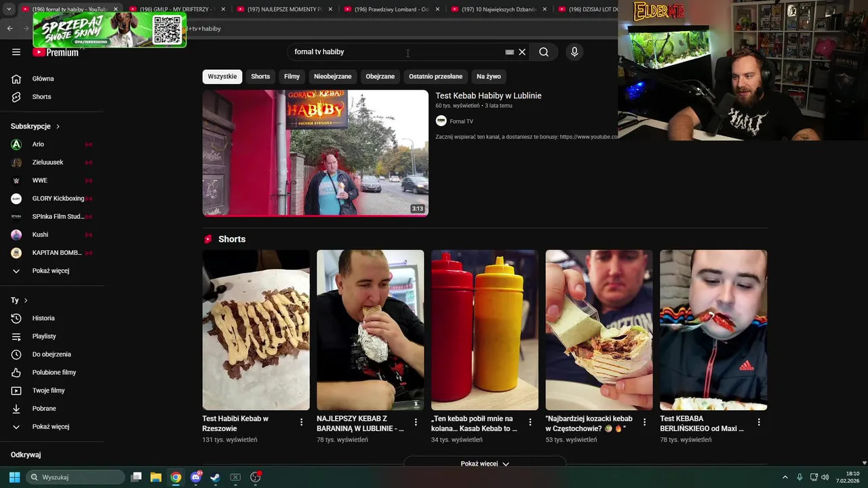The width and height of the screenshot is (868, 488).
Task: Close the 'fornal tv habiby' browser tab
Action: coord(116,9)
